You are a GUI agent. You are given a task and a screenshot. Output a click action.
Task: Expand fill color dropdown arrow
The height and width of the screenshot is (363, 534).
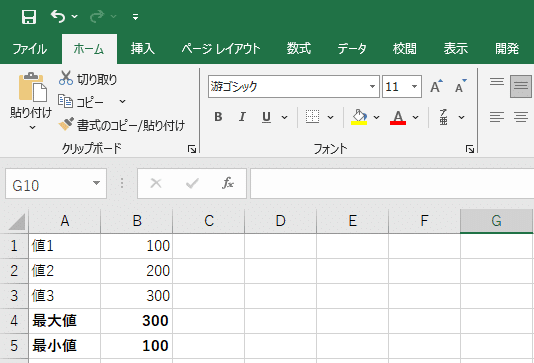tap(376, 117)
